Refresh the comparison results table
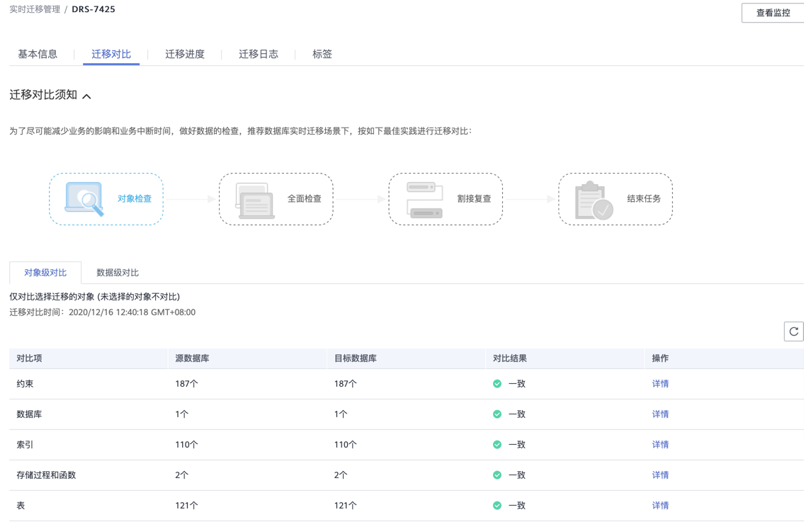 click(x=793, y=332)
